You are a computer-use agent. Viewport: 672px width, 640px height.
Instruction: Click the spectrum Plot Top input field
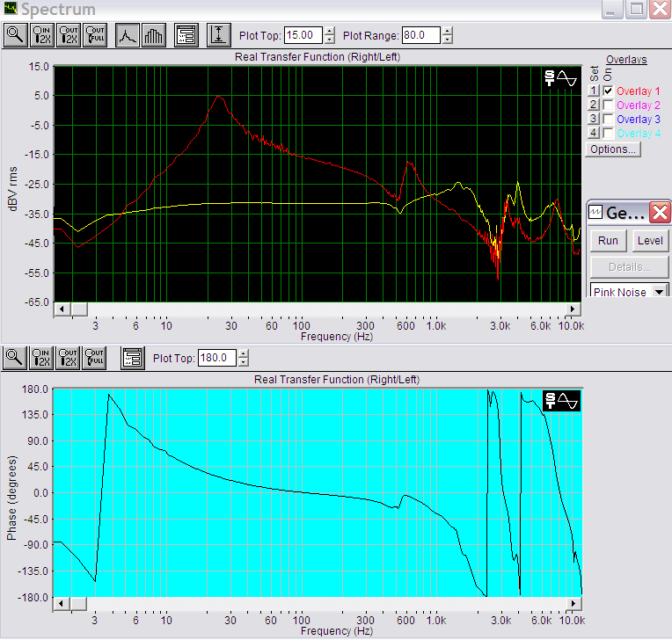(303, 35)
